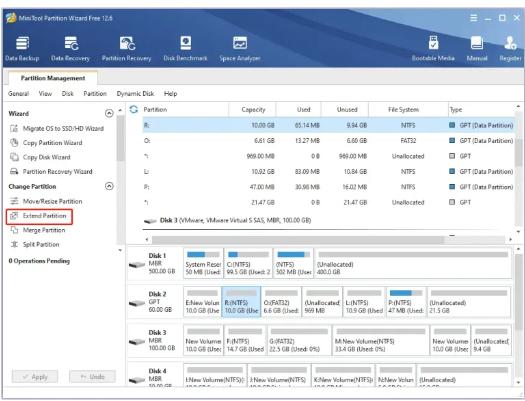Select P:(NTFS) block on Disk 2

coord(406,302)
